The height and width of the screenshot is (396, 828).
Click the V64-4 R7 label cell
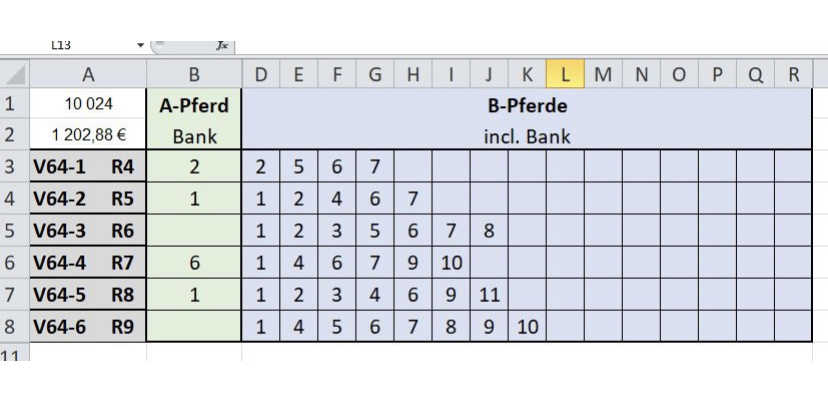[x=88, y=262]
